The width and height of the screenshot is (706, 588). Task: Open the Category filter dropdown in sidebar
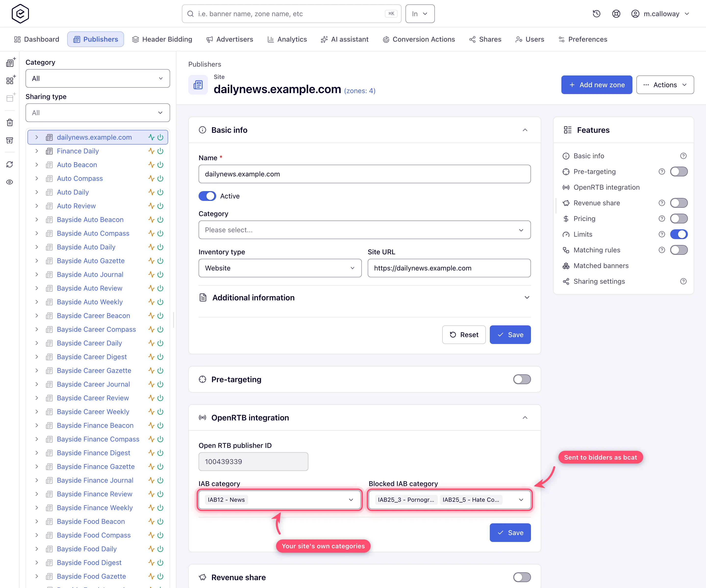click(98, 79)
